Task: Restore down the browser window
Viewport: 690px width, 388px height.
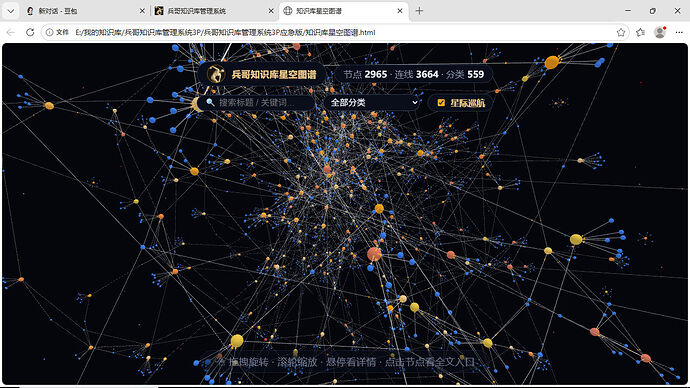Action: (653, 11)
